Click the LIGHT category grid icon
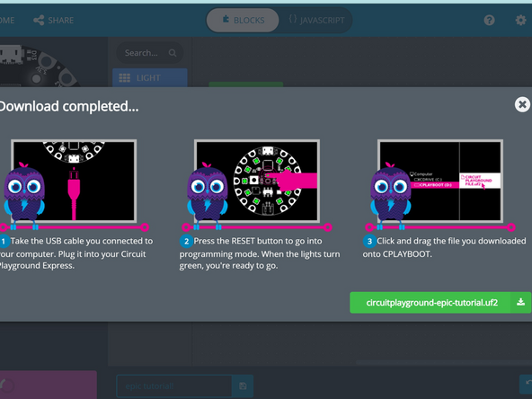Viewport: 532px width, 399px height. click(125, 78)
